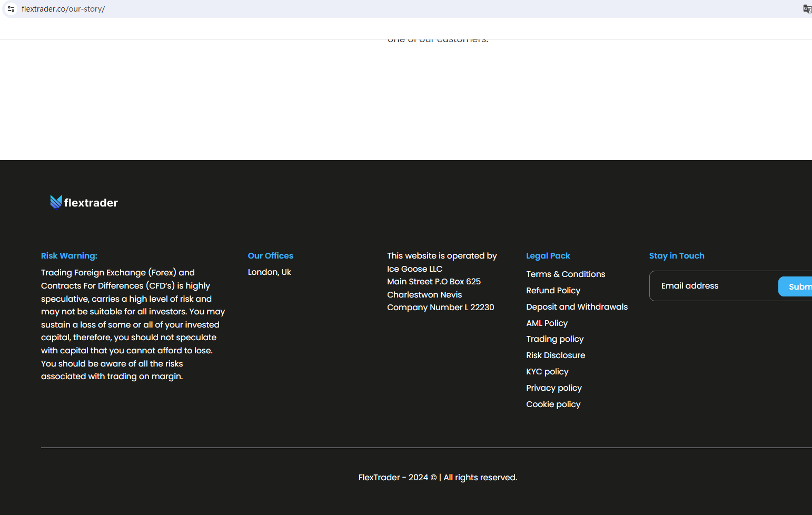Click the London, Uk office text
The image size is (812, 515).
(269, 272)
